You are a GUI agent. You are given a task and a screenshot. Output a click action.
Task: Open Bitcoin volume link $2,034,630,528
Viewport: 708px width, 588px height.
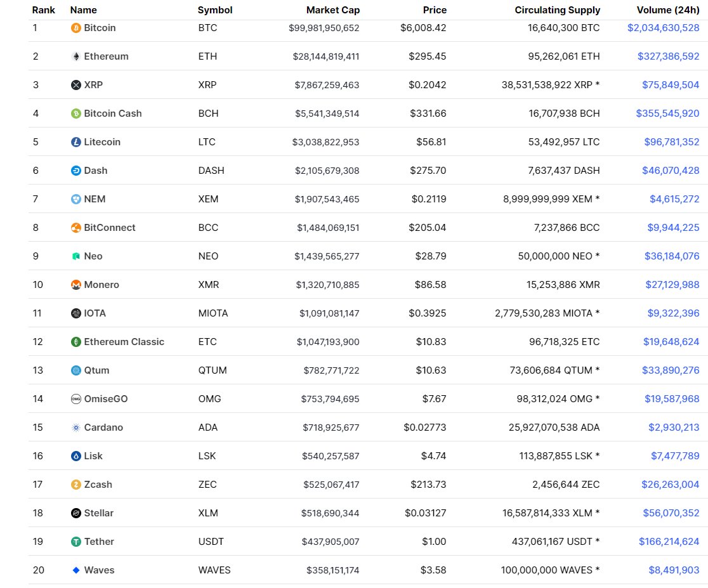(x=664, y=28)
